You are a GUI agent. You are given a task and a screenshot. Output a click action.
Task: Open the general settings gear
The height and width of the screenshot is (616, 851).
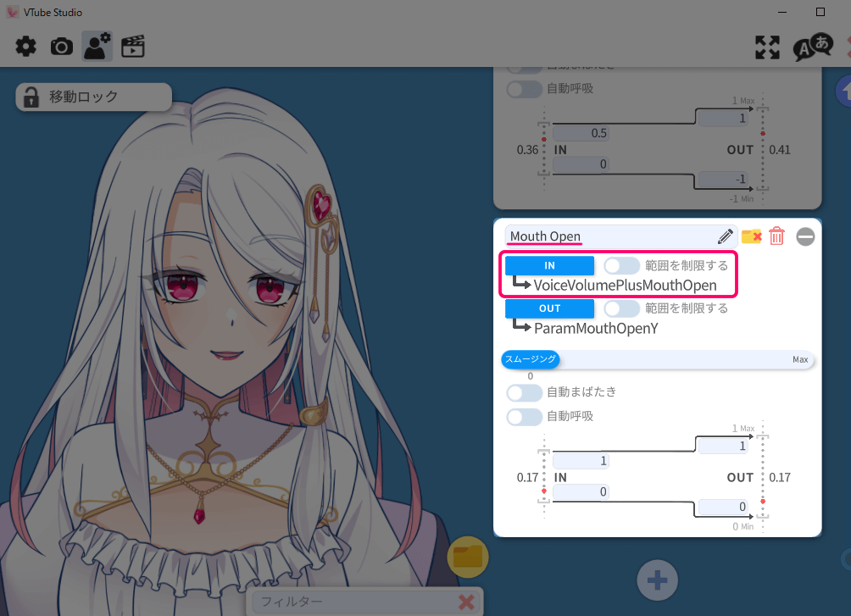tap(25, 47)
